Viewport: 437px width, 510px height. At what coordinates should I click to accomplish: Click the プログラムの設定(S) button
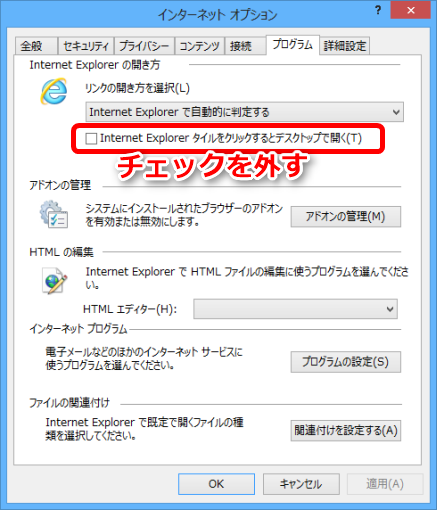click(346, 362)
